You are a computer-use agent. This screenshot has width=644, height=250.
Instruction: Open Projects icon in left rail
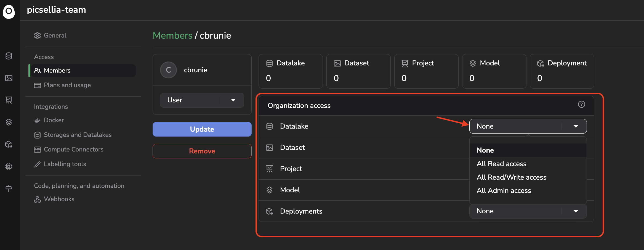[x=9, y=100]
